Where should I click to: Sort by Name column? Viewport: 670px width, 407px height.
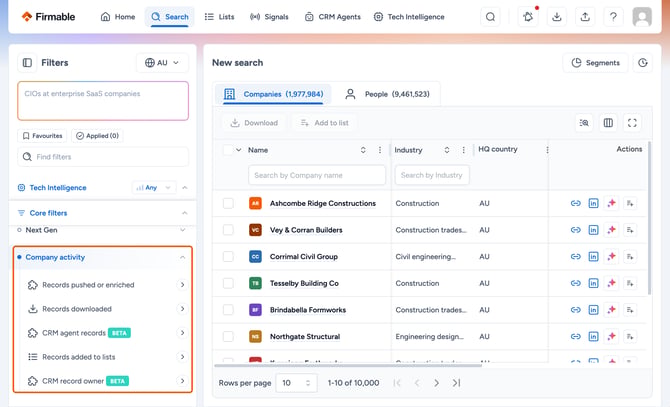coord(363,150)
